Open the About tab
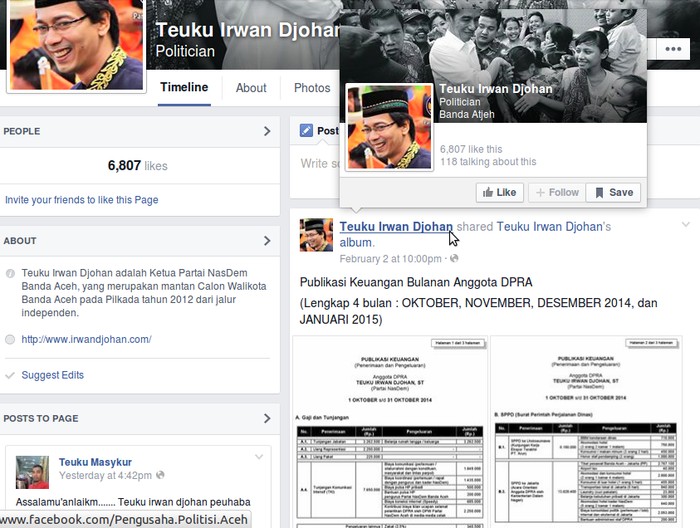 [x=251, y=88]
